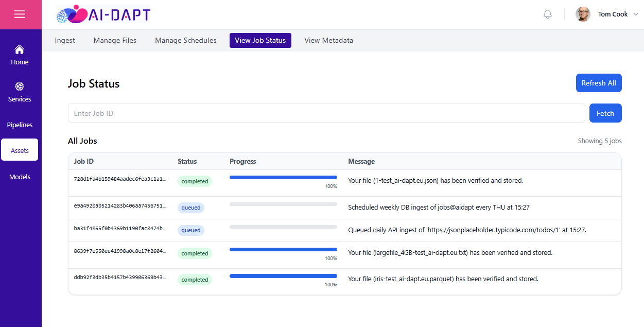Click message about largefile_4GB-test_ai-dapt.eu.txt
The height and width of the screenshot is (327, 644).
point(450,253)
